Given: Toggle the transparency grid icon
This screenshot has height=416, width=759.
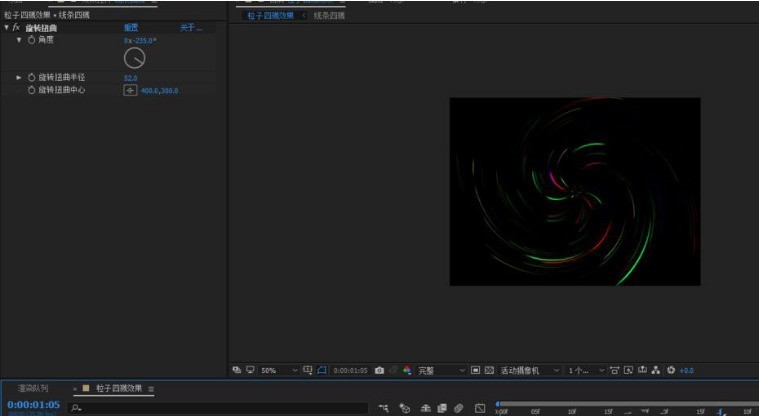Looking at the screenshot, I should [x=489, y=370].
